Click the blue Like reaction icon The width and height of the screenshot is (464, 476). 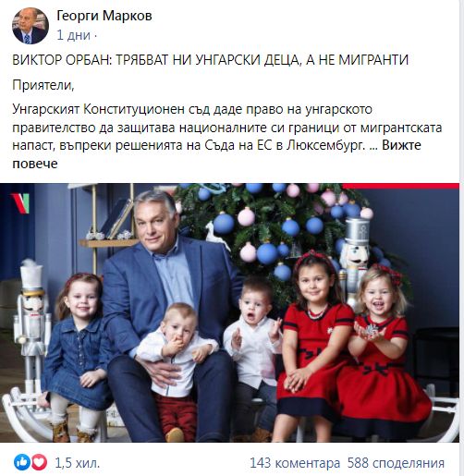22,462
